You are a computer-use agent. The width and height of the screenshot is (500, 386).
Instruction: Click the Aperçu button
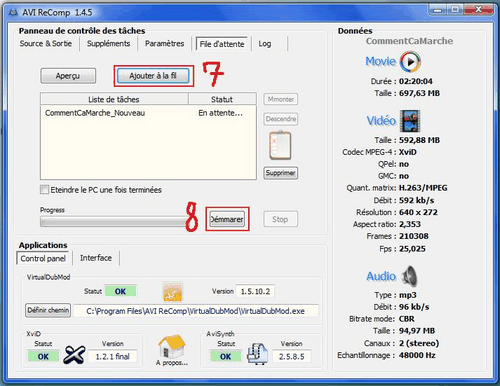(x=68, y=76)
